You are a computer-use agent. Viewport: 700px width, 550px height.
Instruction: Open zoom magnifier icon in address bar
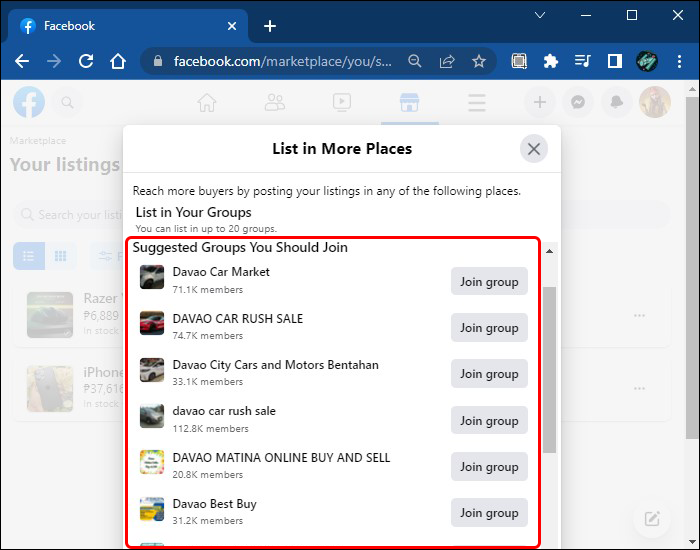(414, 61)
